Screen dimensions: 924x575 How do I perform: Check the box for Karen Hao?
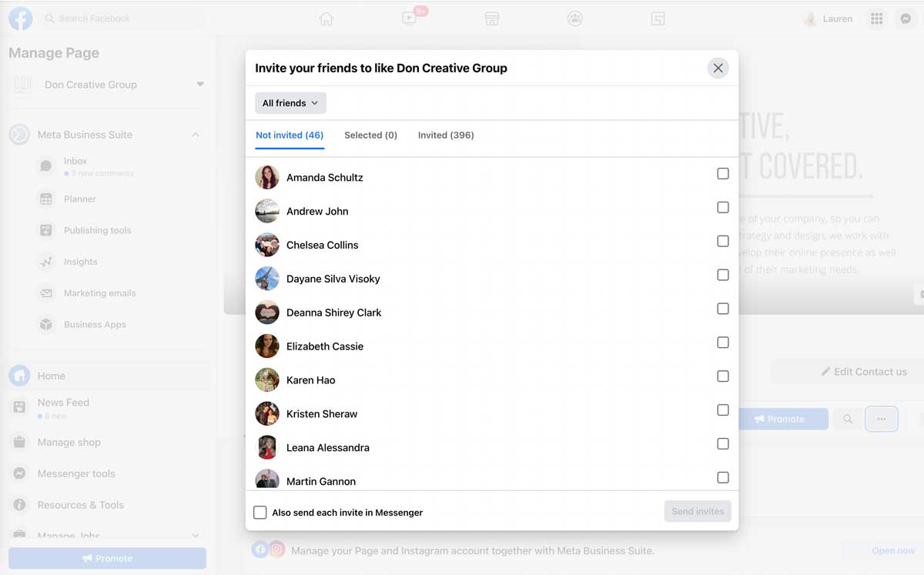pyautogui.click(x=723, y=376)
